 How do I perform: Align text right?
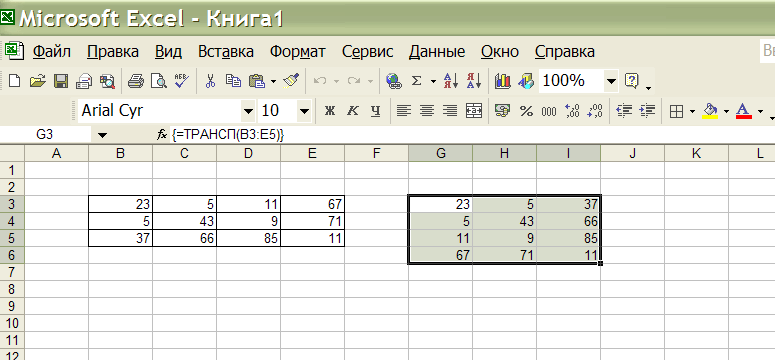point(450,111)
